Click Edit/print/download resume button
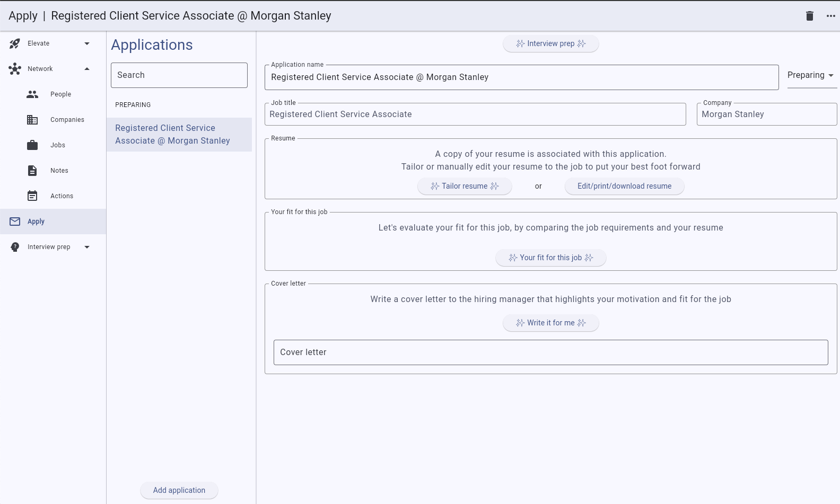Image resolution: width=840 pixels, height=504 pixels. point(624,186)
